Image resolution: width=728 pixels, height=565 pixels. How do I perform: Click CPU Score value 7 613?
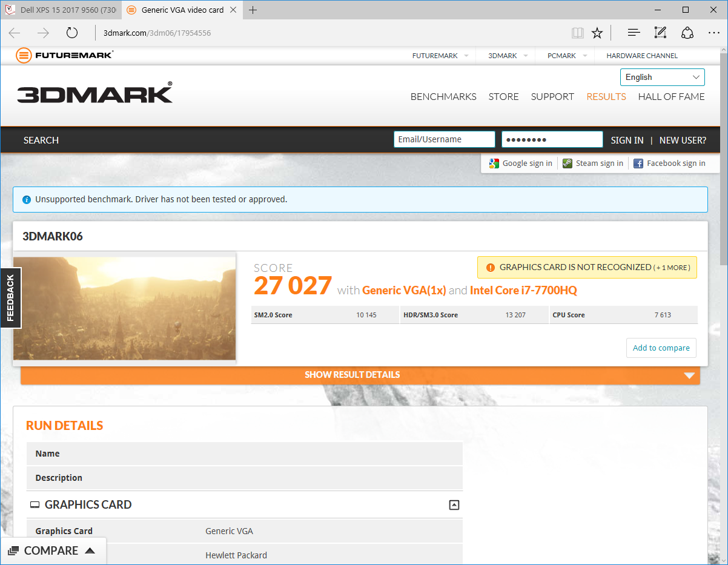663,315
